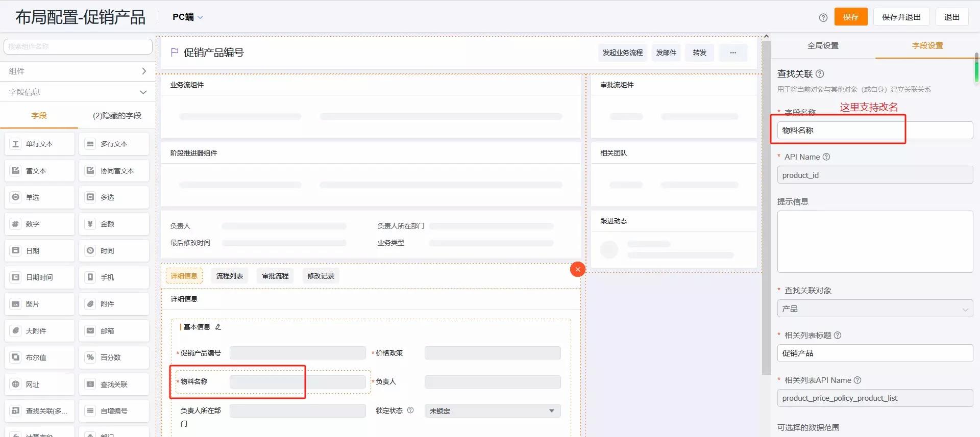980x437 pixels.
Task: Select the 查找关联 field component
Action: [114, 384]
